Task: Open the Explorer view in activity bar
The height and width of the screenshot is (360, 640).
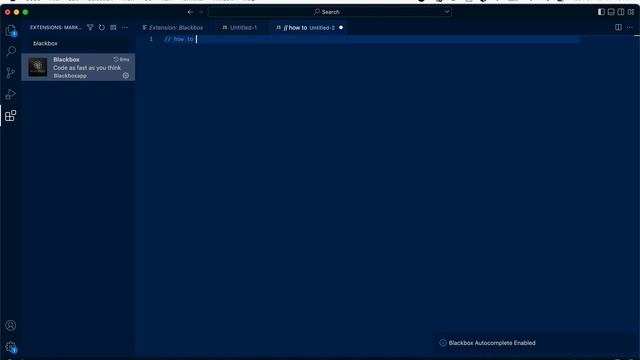Action: coord(11,31)
